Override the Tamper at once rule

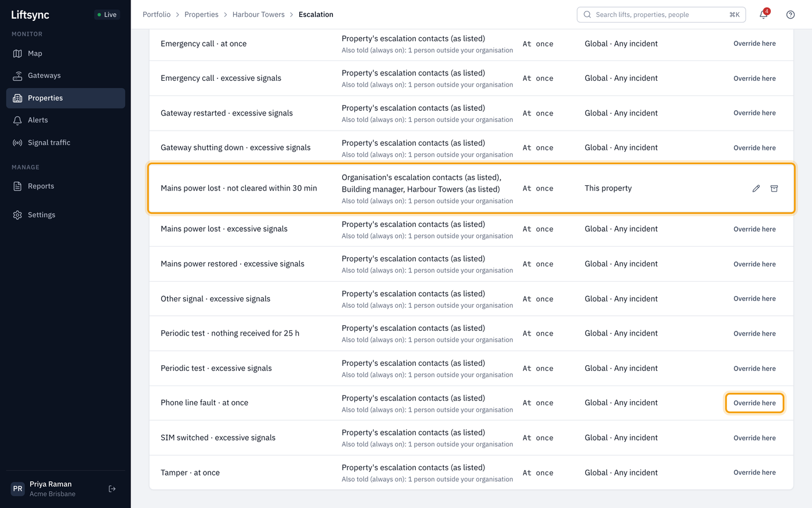(755, 473)
